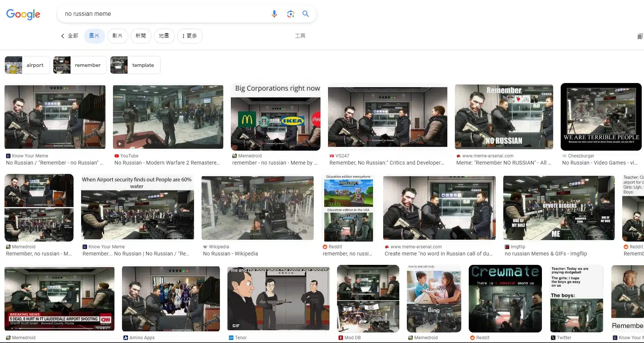Expand the 更多 dropdown menu
This screenshot has width=644, height=343.
190,36
